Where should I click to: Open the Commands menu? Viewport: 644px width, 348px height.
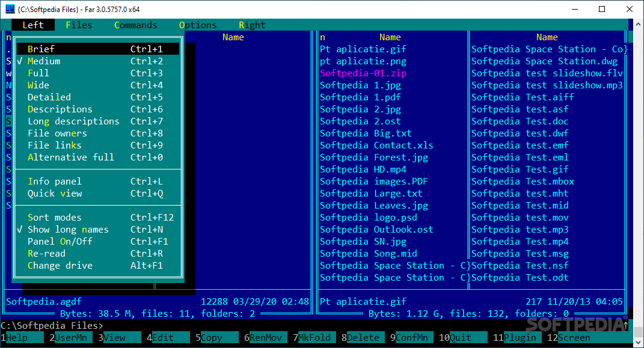(x=135, y=25)
